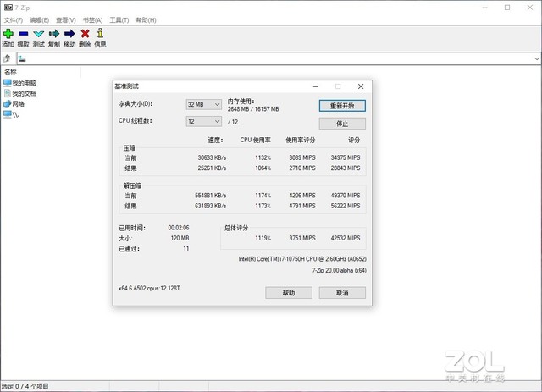Screen dimensions: 542x392
Task: Open the CPU threads 12 dropdown
Action: click(203, 121)
